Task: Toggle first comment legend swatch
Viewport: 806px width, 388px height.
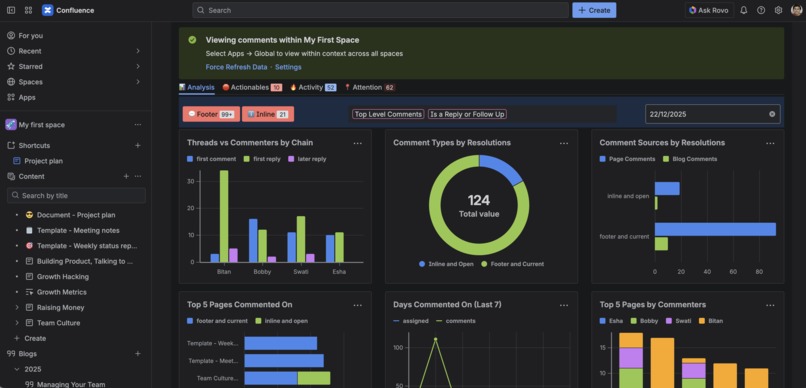Action: pyautogui.click(x=190, y=159)
